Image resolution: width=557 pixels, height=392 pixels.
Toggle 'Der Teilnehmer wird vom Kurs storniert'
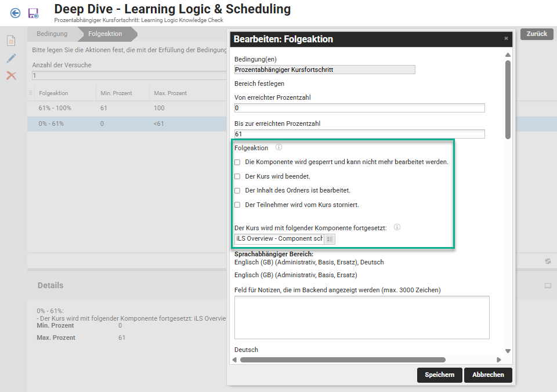coord(237,205)
